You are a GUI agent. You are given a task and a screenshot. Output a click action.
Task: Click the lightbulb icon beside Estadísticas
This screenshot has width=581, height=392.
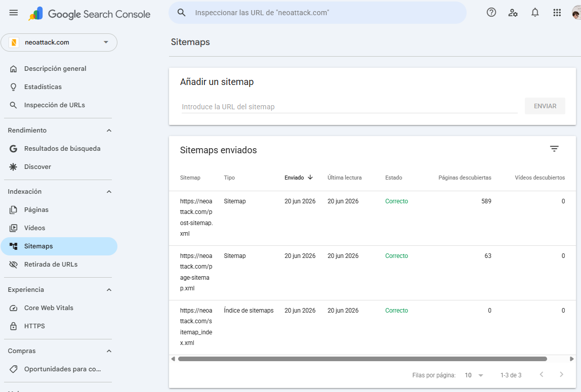(x=13, y=86)
